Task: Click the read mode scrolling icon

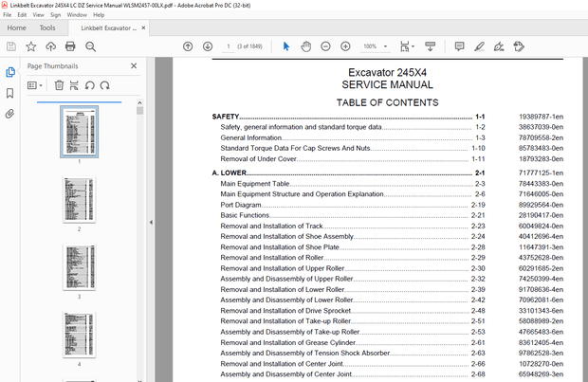Action: pyautogui.click(x=431, y=46)
